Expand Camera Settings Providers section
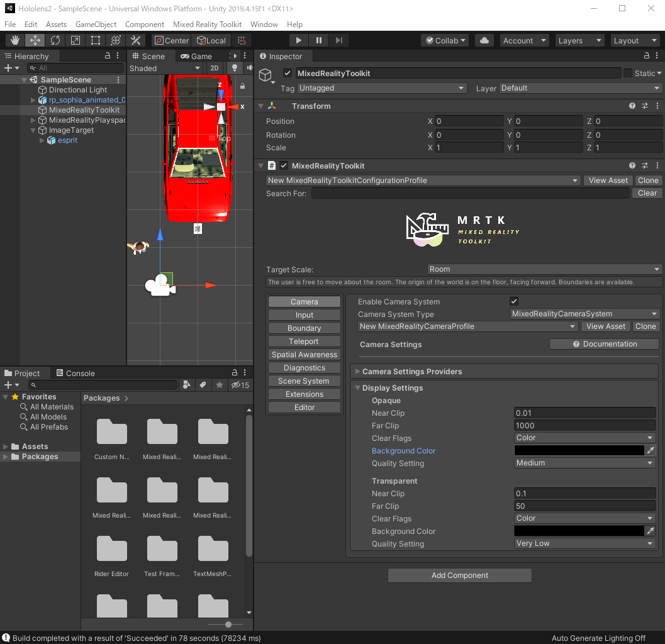 tap(412, 372)
